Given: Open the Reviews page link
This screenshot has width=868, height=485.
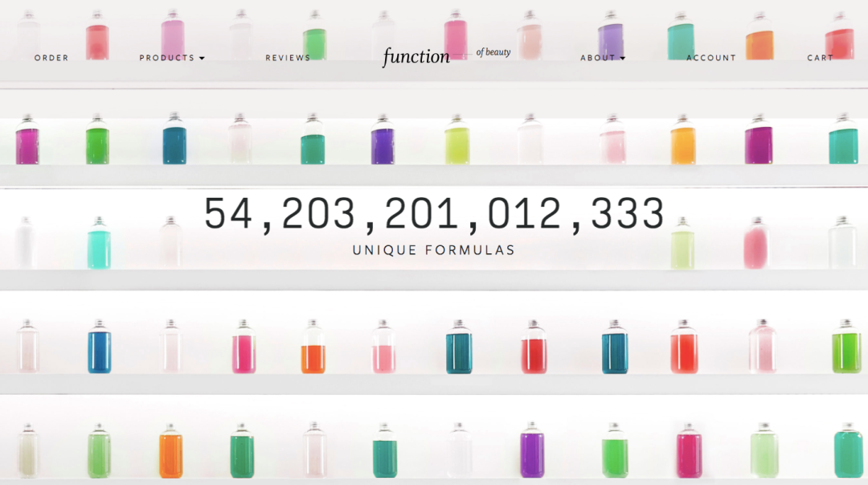Looking at the screenshot, I should click(x=288, y=58).
